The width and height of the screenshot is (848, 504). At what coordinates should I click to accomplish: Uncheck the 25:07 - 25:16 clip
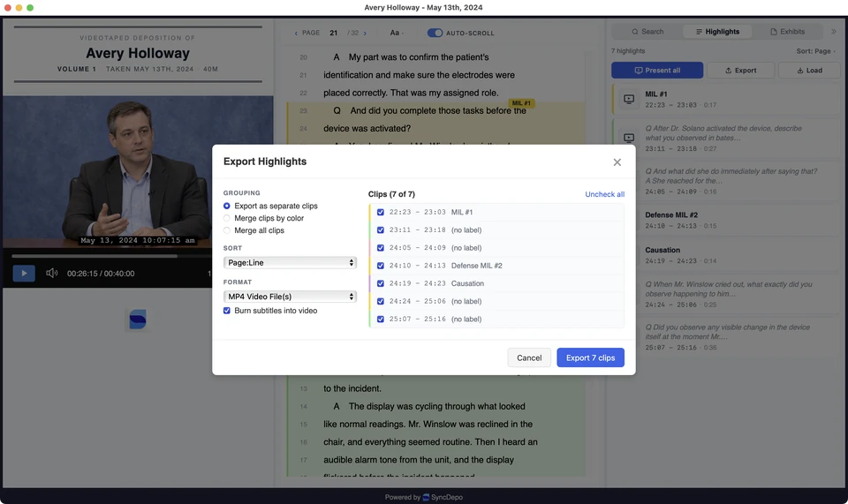tap(381, 320)
